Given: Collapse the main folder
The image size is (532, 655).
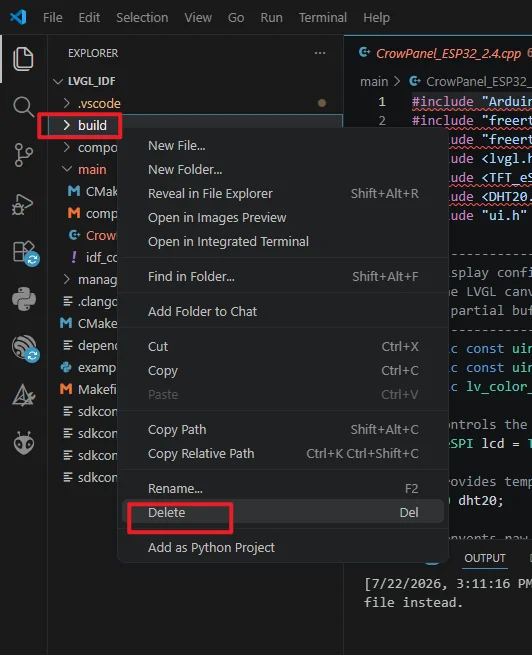Looking at the screenshot, I should point(66,169).
